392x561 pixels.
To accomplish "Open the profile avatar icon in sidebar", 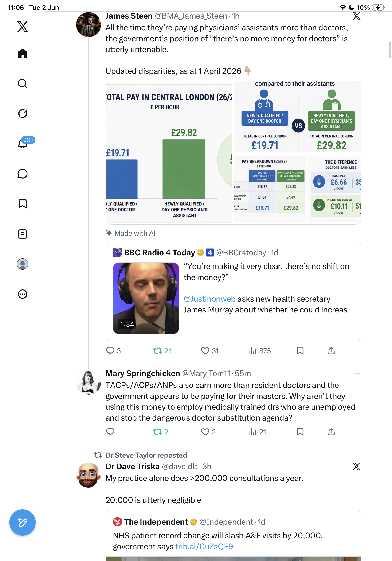I will click(23, 264).
